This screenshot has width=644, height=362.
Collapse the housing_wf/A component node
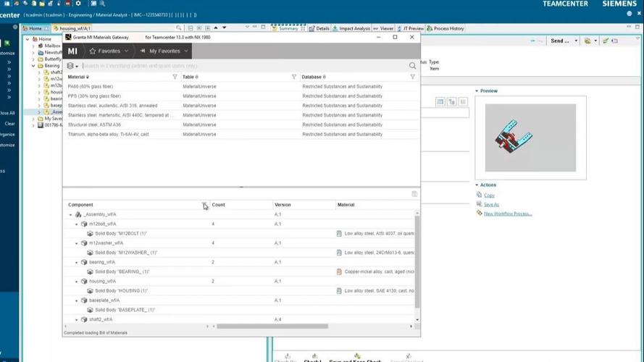76,282
